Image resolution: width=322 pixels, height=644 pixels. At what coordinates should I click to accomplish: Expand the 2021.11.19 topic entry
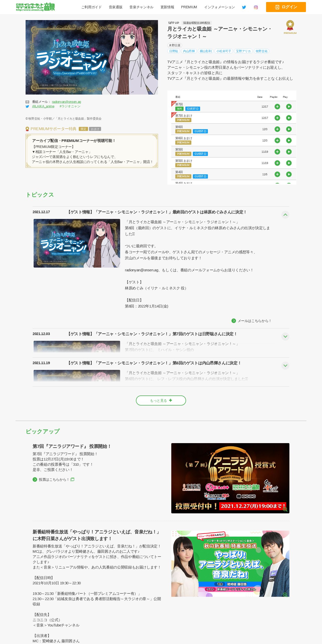285,366
